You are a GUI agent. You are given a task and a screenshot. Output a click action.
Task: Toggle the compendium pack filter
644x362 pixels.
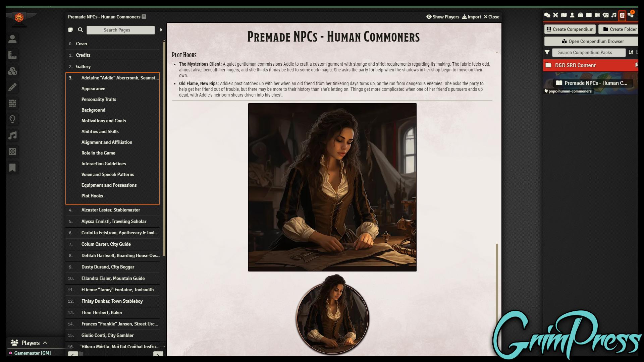point(547,53)
